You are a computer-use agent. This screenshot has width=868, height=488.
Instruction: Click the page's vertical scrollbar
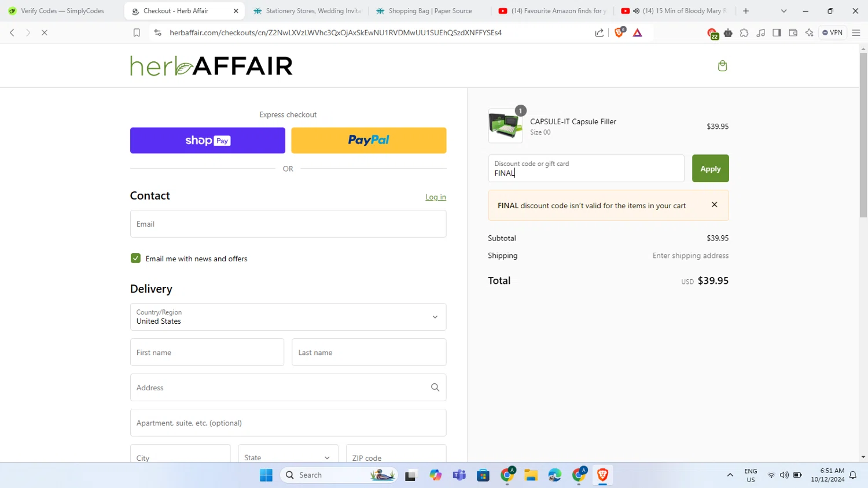(x=863, y=136)
